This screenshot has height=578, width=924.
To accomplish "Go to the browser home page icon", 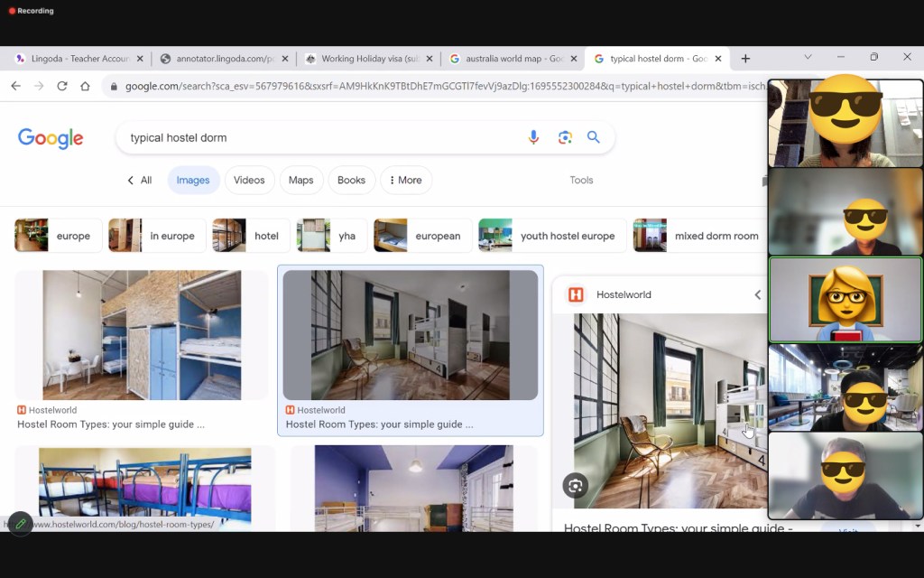I will tap(85, 86).
